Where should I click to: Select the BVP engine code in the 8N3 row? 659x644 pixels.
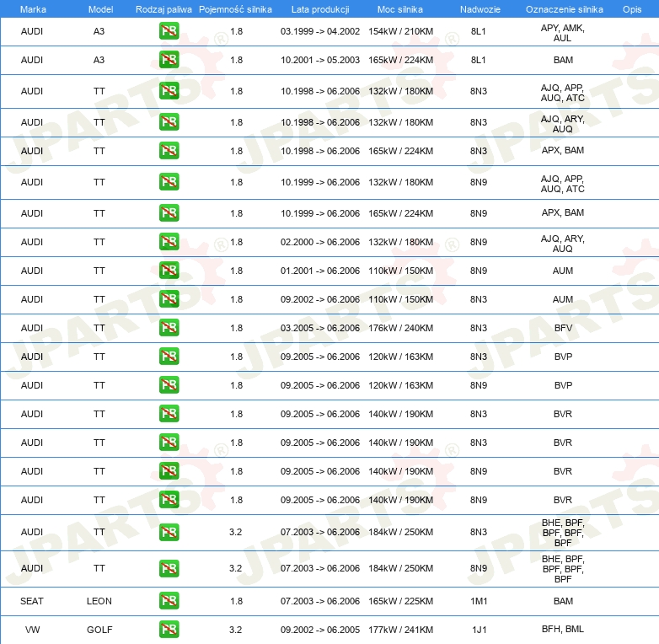click(563, 356)
